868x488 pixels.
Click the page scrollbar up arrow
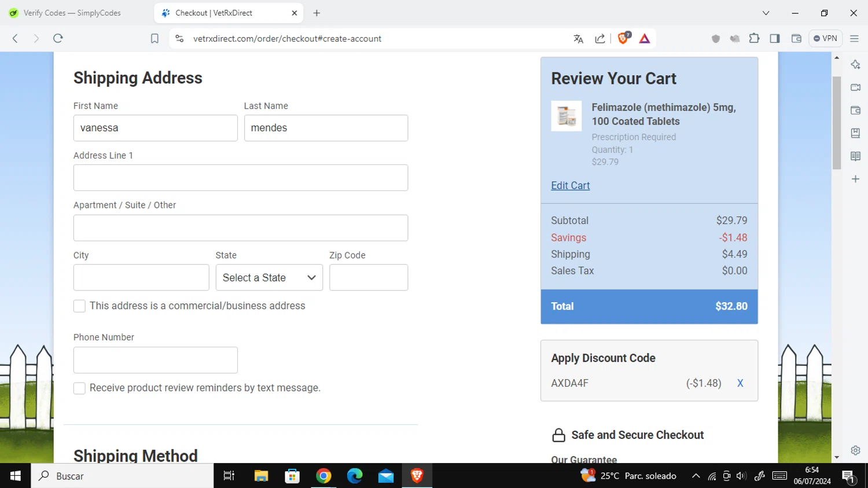(837, 58)
